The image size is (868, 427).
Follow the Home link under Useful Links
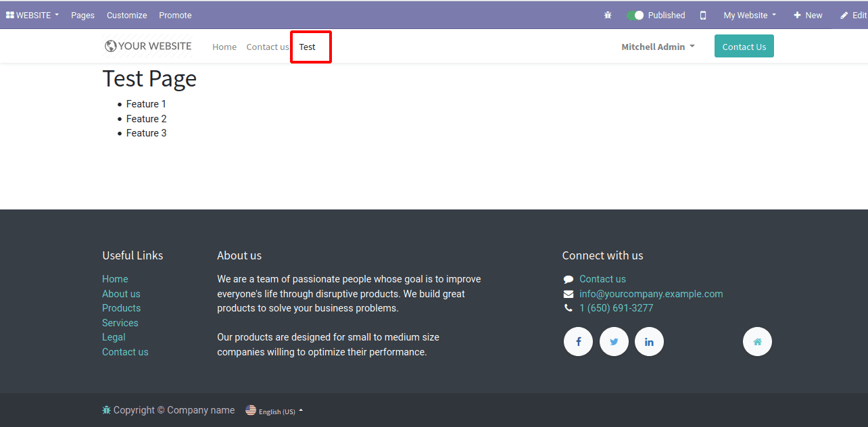(x=115, y=279)
